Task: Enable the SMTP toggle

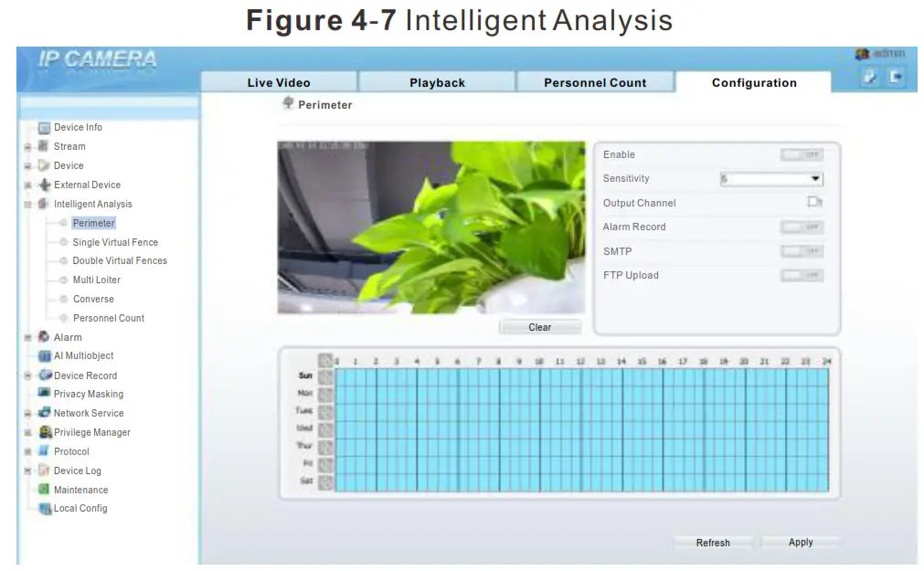Action: pos(802,251)
